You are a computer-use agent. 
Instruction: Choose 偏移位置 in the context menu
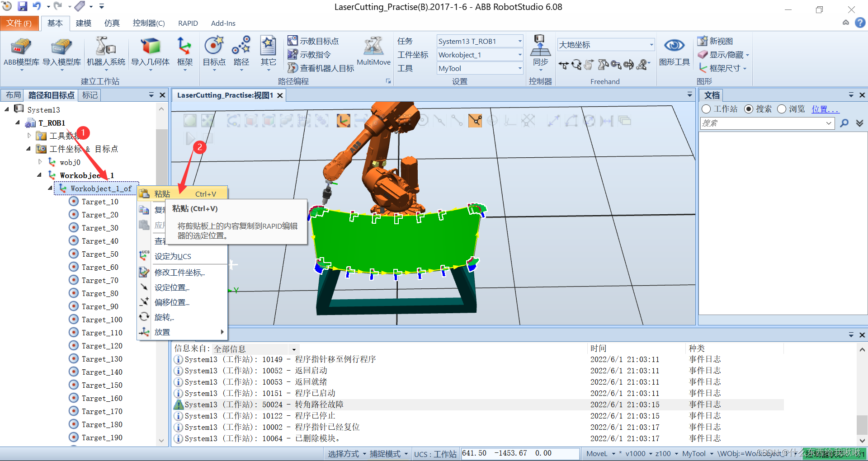(x=182, y=302)
